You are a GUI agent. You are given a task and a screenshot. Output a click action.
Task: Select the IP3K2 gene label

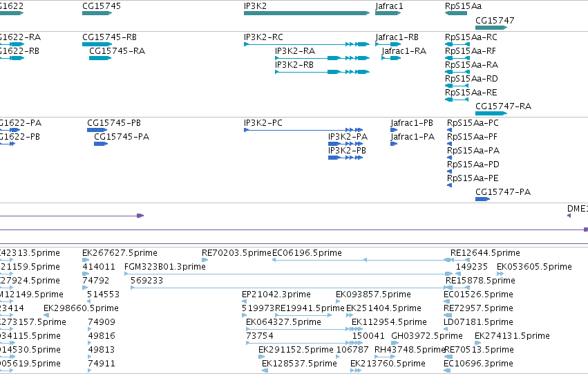[255, 6]
